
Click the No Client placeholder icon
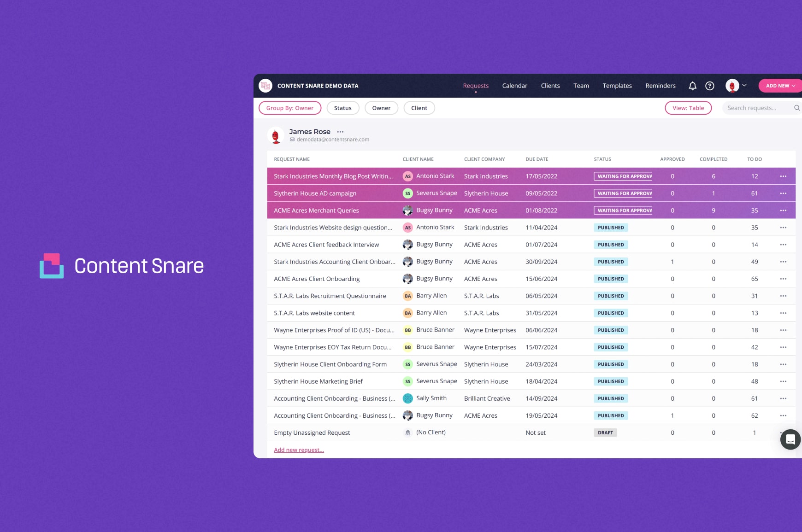(x=407, y=433)
